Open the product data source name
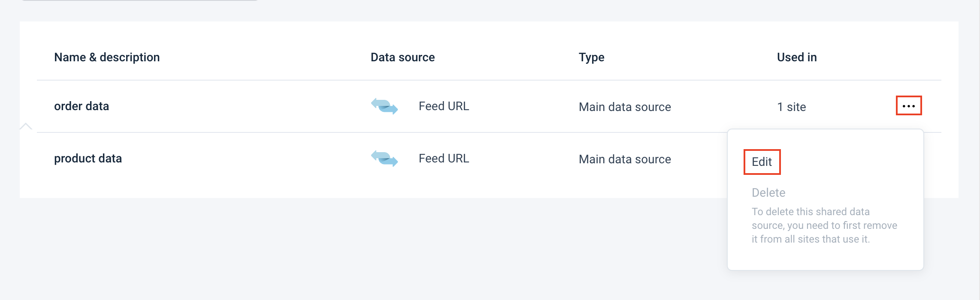980x300 pixels. pos(88,159)
